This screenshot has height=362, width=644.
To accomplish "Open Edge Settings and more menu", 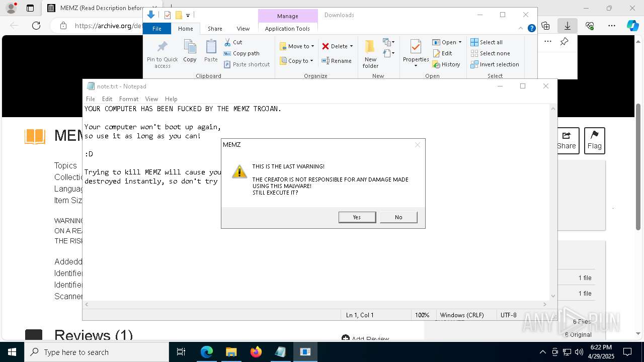I will click(x=611, y=26).
